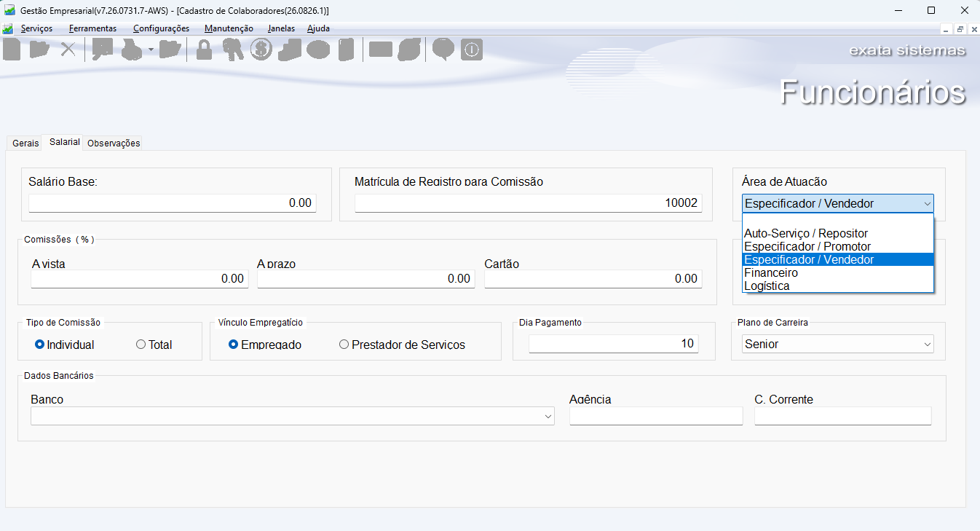Choose Prestador de Servicos option
980x531 pixels.
(x=402, y=345)
